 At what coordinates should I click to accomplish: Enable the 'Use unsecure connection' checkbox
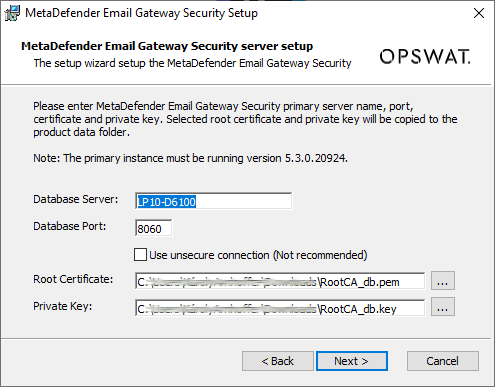[140, 255]
